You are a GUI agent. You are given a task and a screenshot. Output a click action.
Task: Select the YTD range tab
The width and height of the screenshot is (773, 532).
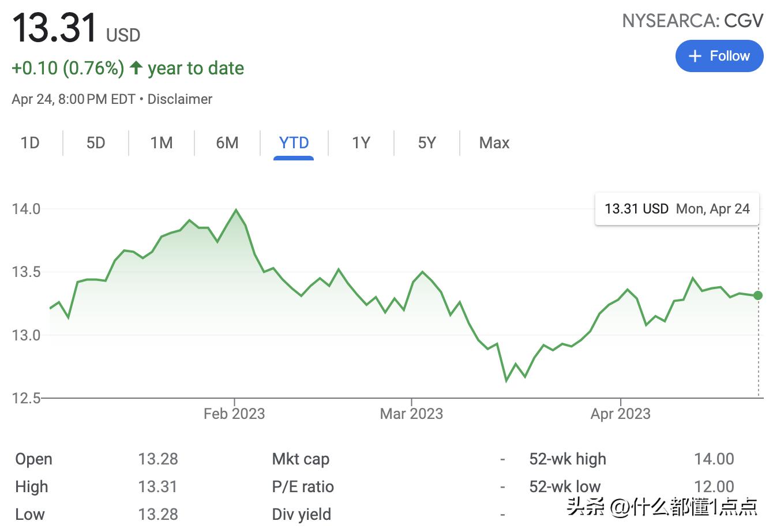294,143
